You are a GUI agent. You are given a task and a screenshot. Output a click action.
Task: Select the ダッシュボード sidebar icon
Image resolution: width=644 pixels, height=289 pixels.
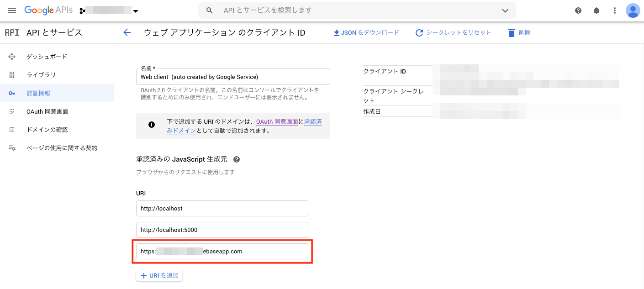(11, 56)
